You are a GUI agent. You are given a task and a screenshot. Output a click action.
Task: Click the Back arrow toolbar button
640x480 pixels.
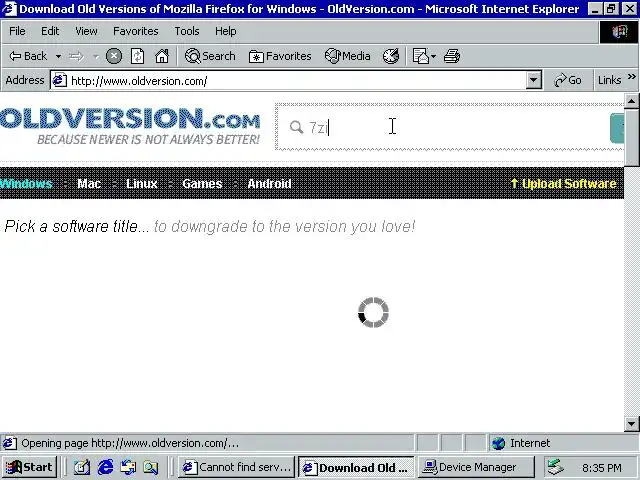pos(28,56)
